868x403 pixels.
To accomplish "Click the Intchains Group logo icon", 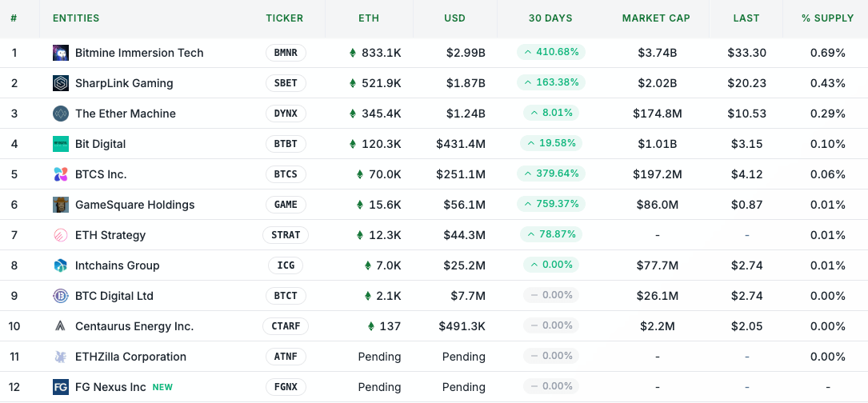I will [x=61, y=265].
